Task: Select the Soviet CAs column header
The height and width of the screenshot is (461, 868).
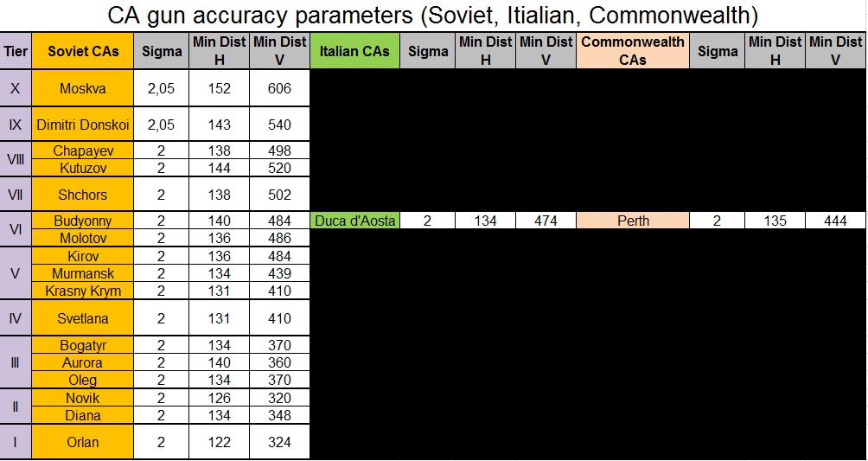Action: tap(82, 51)
